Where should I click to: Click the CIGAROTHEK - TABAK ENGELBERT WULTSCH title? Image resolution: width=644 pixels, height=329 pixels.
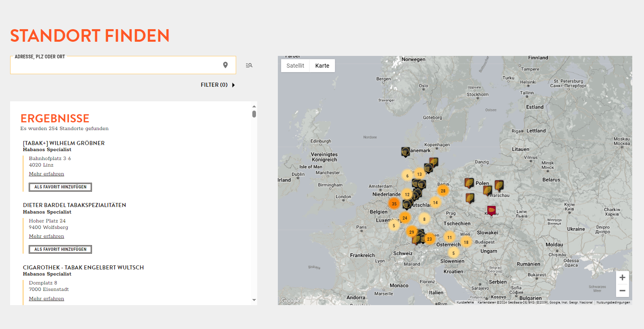pyautogui.click(x=83, y=267)
